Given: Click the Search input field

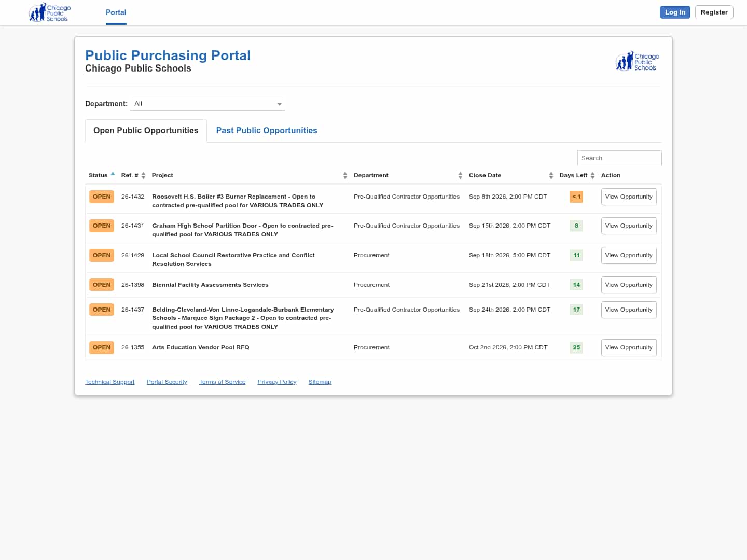Looking at the screenshot, I should [x=619, y=158].
